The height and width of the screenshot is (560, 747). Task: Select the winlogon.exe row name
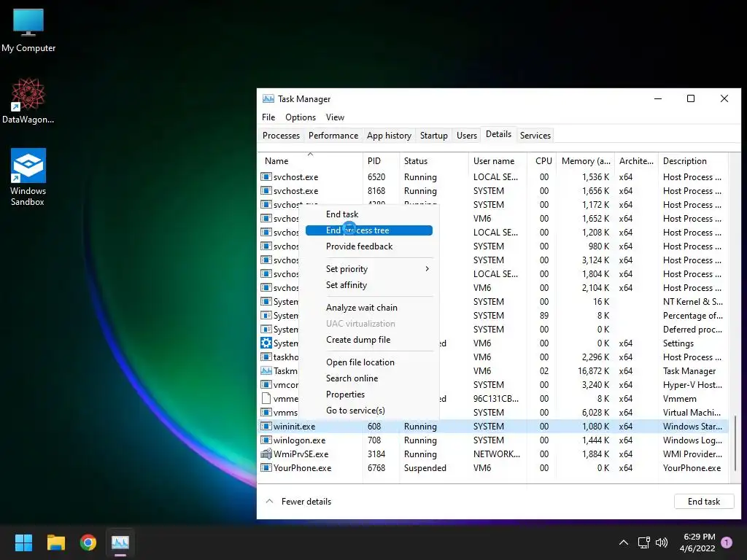300,440
